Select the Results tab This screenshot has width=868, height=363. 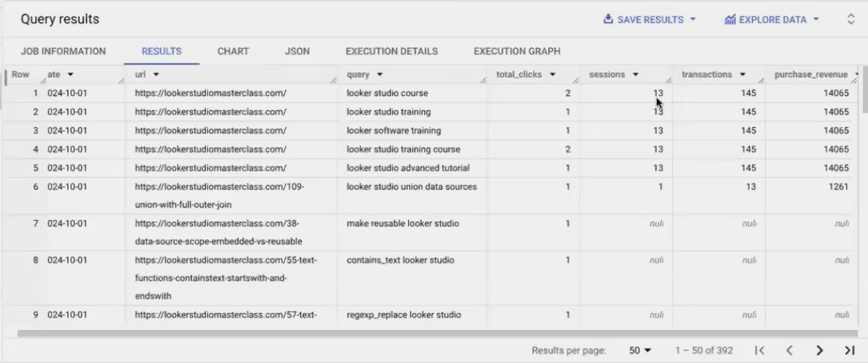(161, 51)
